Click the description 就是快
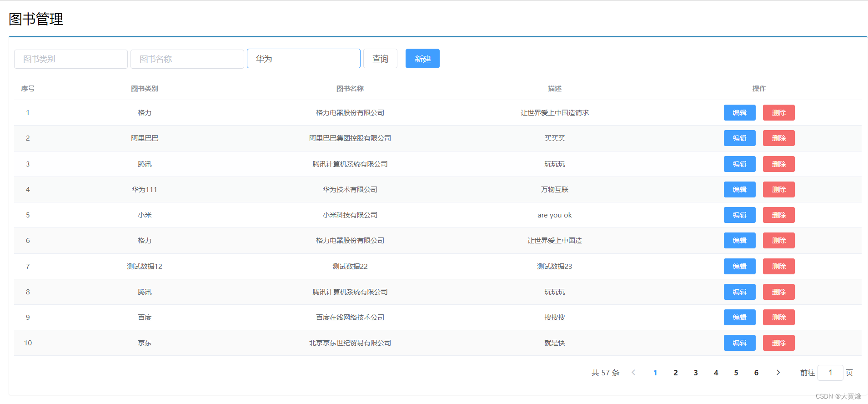The height and width of the screenshot is (404, 868). pyautogui.click(x=555, y=343)
